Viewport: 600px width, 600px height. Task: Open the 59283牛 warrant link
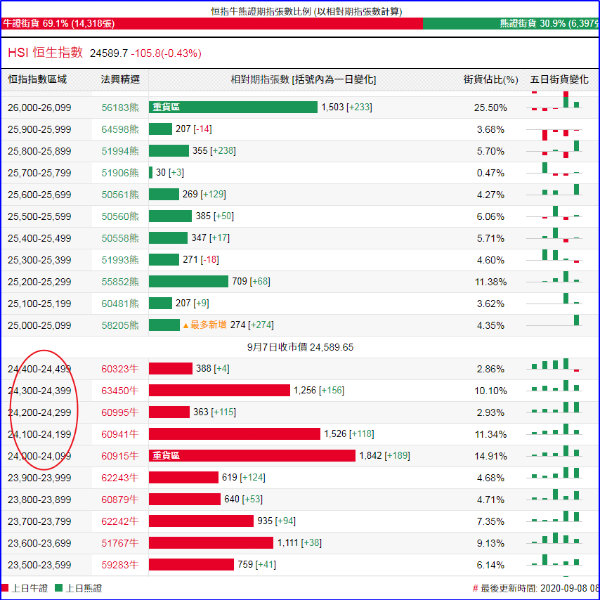(x=119, y=565)
